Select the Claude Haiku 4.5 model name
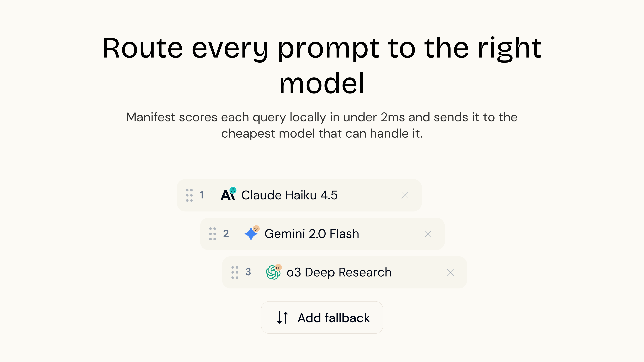The height and width of the screenshot is (362, 644). coord(289,195)
